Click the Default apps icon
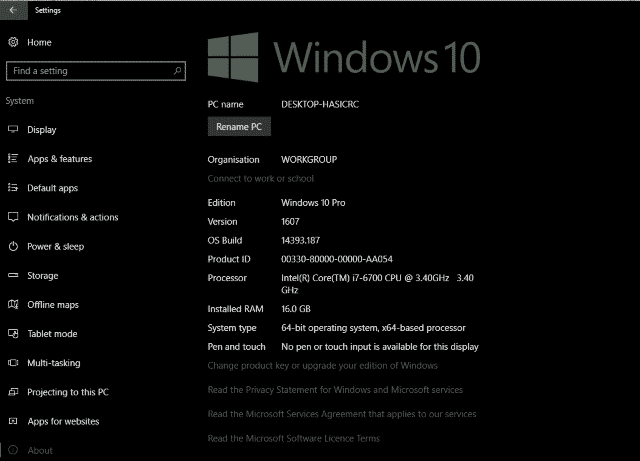 click(13, 187)
